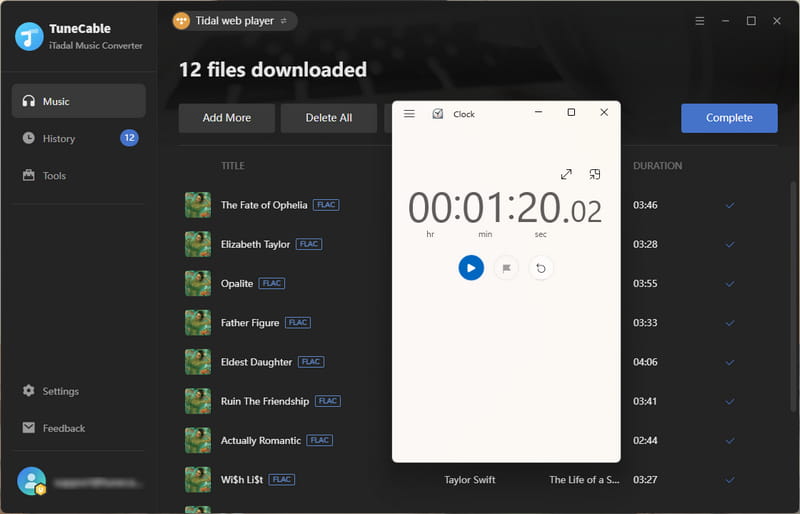
Task: Select the Music sidebar tab
Action: coord(79,101)
